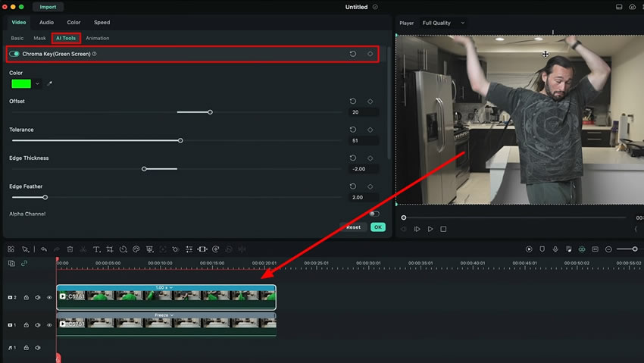Click the keyframe diamond tool in timeline toolbar

[176, 249]
